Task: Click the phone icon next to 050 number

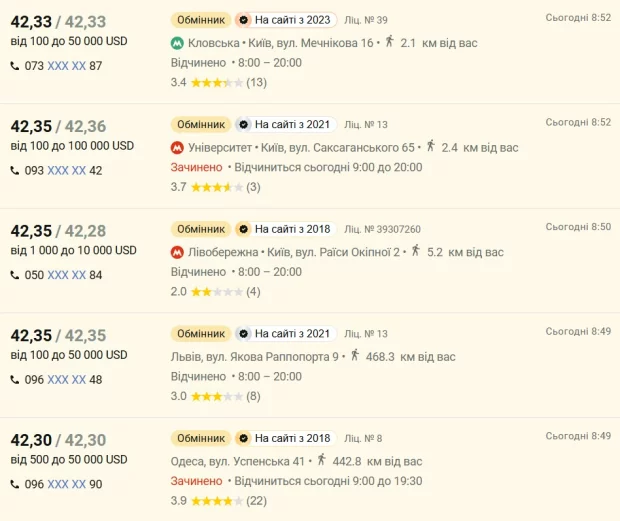Action: [14, 275]
